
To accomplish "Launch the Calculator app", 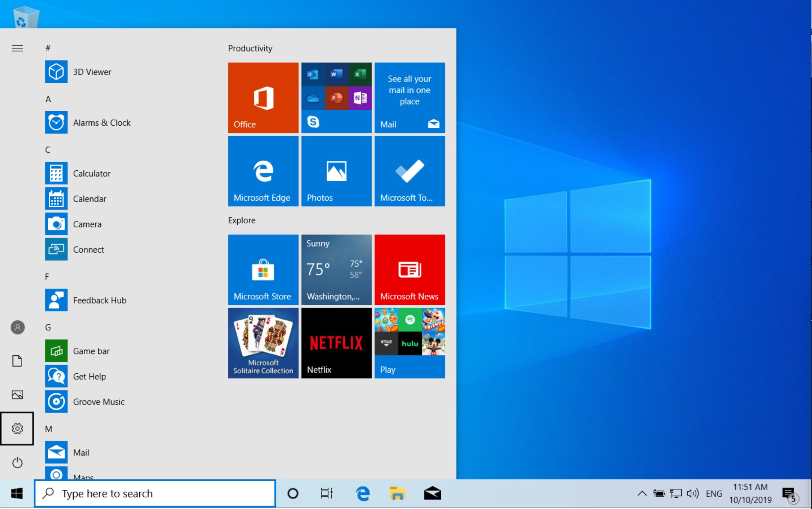I will pos(91,173).
